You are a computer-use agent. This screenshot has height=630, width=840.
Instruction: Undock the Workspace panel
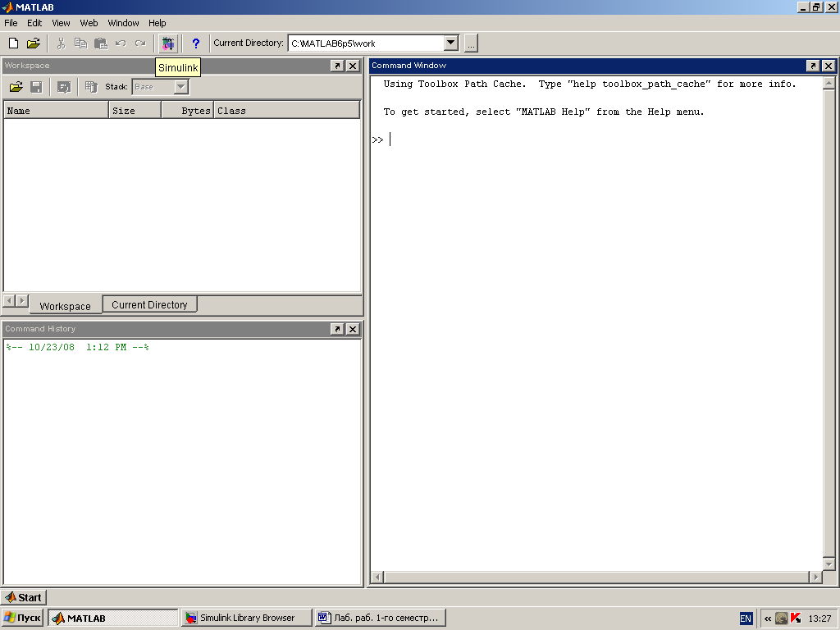pyautogui.click(x=337, y=66)
